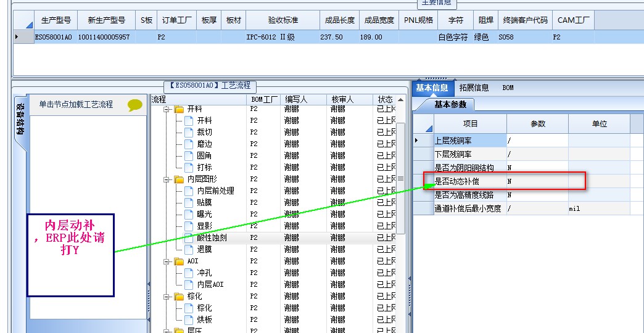Screen dimensions: 644x333
Task: Click document icon beside 冲孔
Action: 189,273
